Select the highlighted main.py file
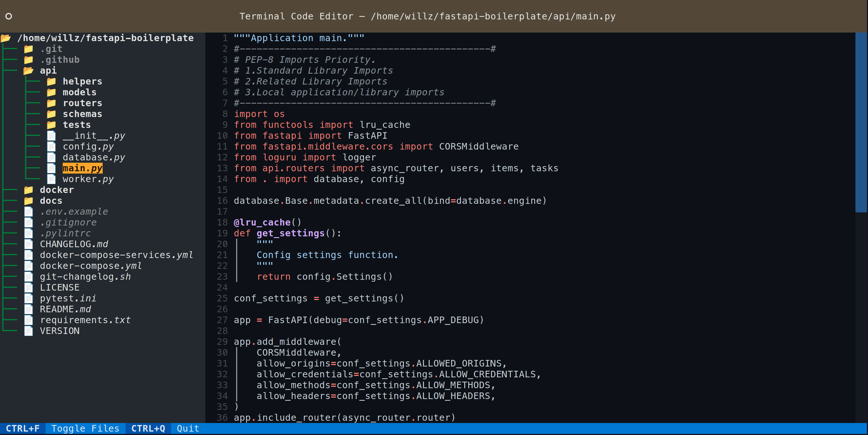This screenshot has width=868, height=435. point(83,168)
